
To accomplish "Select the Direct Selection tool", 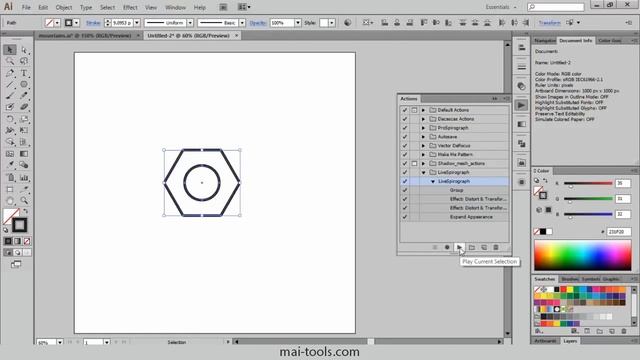I will [x=24, y=50].
